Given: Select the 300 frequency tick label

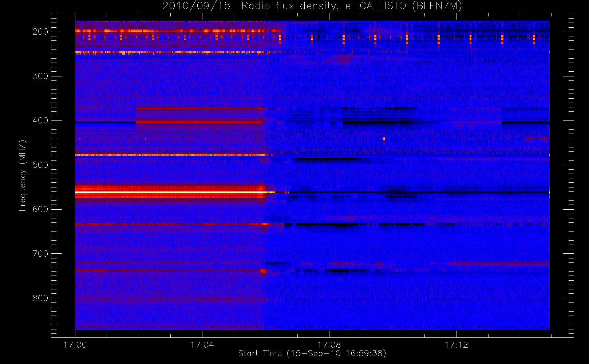Looking at the screenshot, I should coord(40,76).
